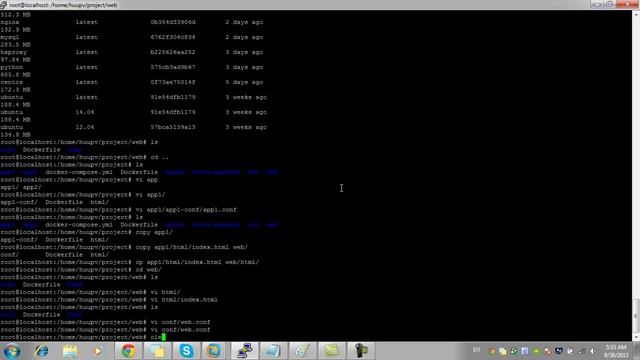This screenshot has width=640, height=360.
Task: Click the 'vi app1/app1-conf/app1.conf' command
Action: point(186,210)
